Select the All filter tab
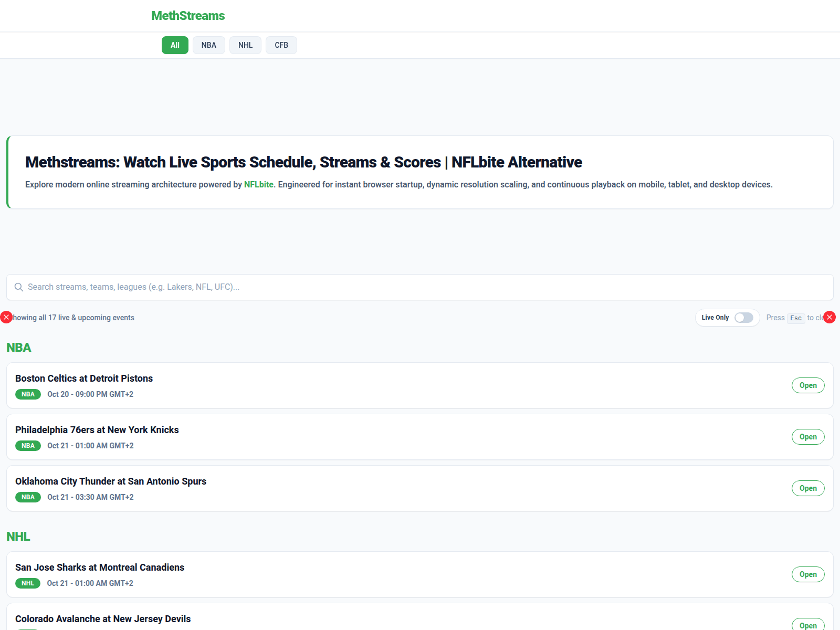The height and width of the screenshot is (630, 840). click(175, 45)
